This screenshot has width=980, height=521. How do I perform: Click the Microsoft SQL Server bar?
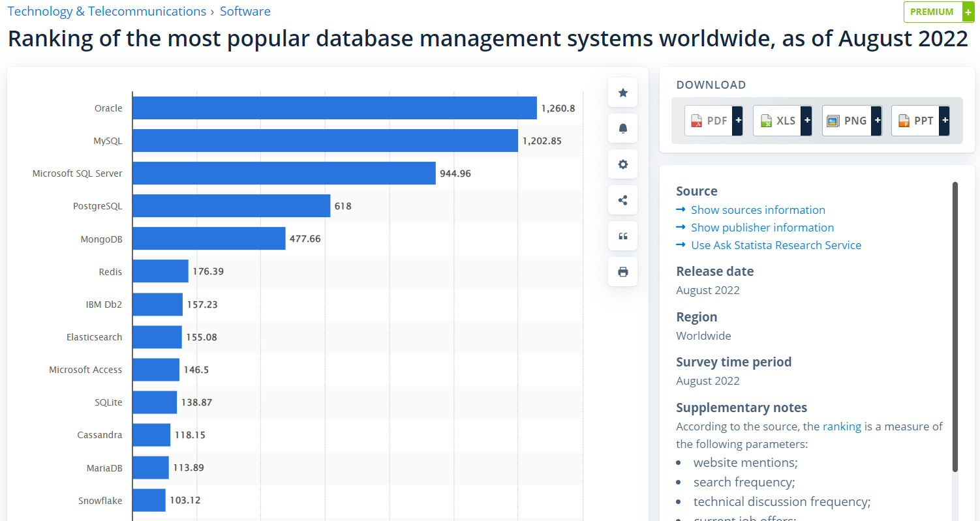[284, 173]
